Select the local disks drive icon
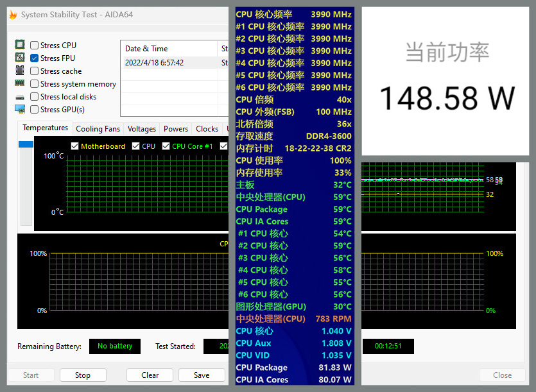Viewport: 536px width, 392px height. pos(21,96)
